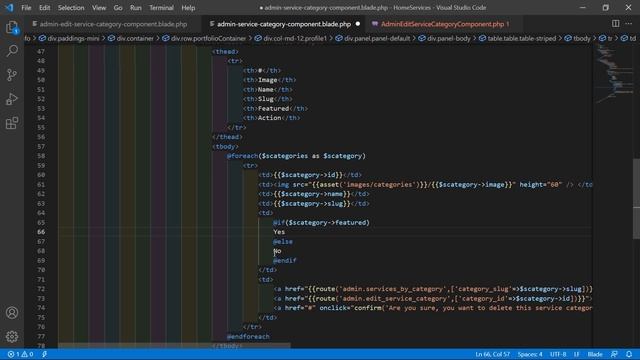Open the File menu

(x=26, y=8)
